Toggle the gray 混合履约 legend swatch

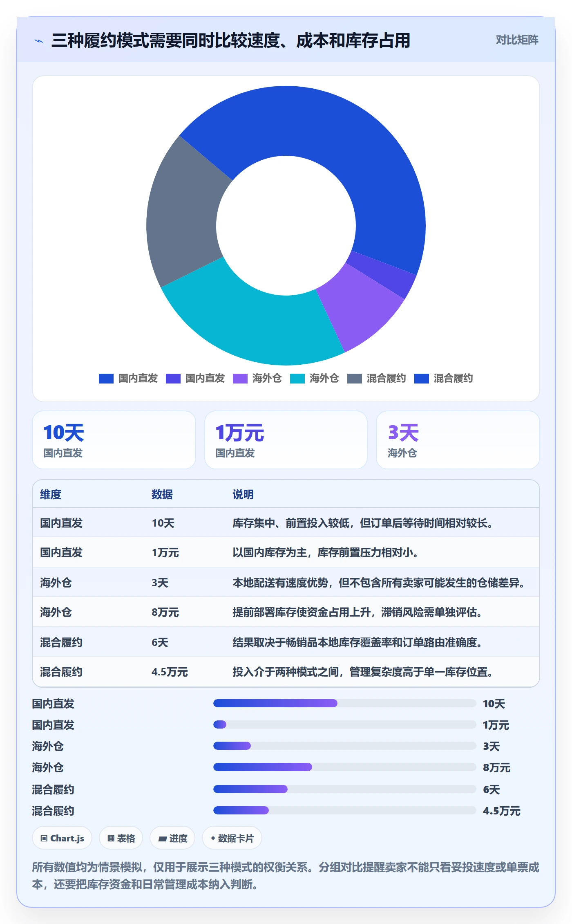[x=355, y=379]
